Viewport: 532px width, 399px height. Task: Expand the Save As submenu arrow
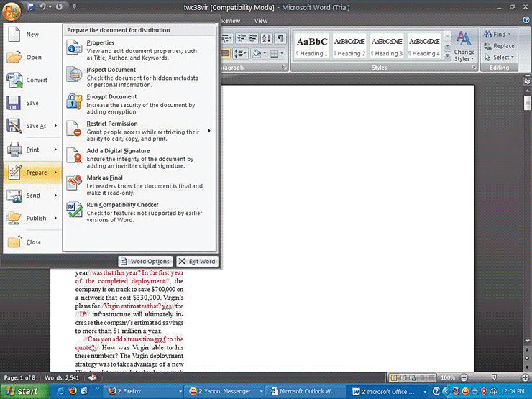[x=55, y=126]
